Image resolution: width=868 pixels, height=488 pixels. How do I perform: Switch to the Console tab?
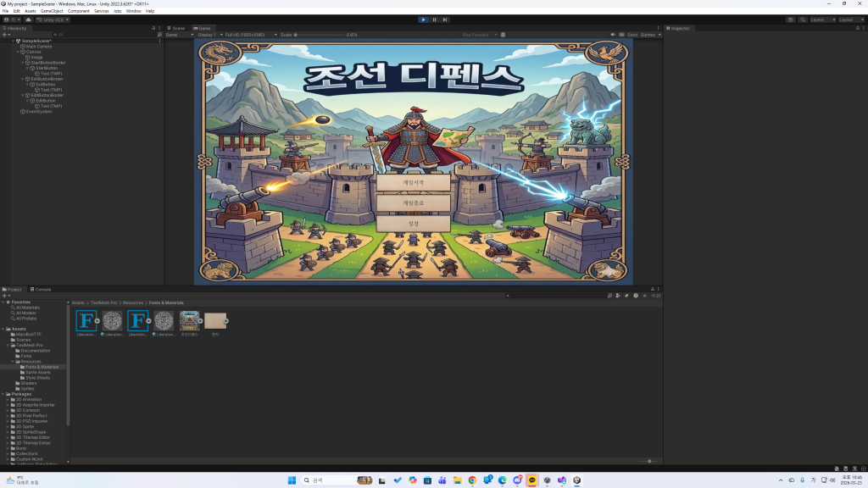pos(42,289)
